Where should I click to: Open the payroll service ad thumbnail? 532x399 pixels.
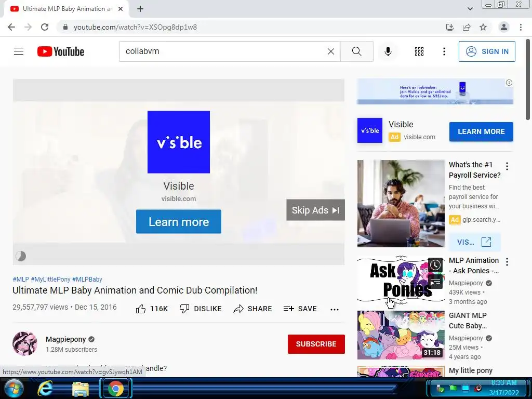pyautogui.click(x=401, y=204)
